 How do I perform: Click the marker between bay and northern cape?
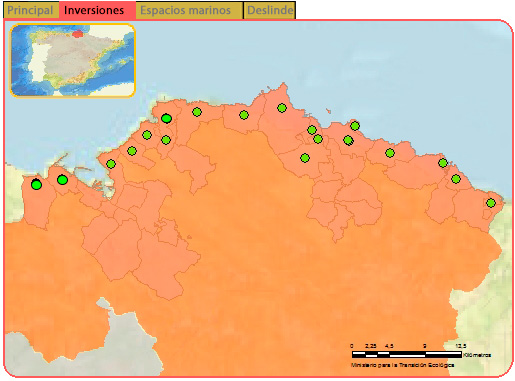pos(244,115)
